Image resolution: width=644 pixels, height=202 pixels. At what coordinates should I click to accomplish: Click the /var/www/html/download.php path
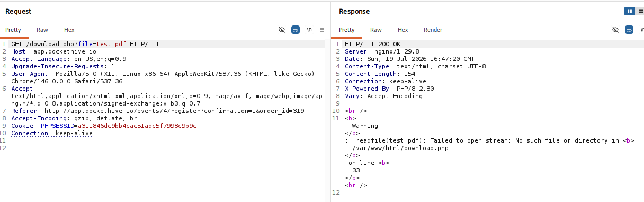(400, 148)
